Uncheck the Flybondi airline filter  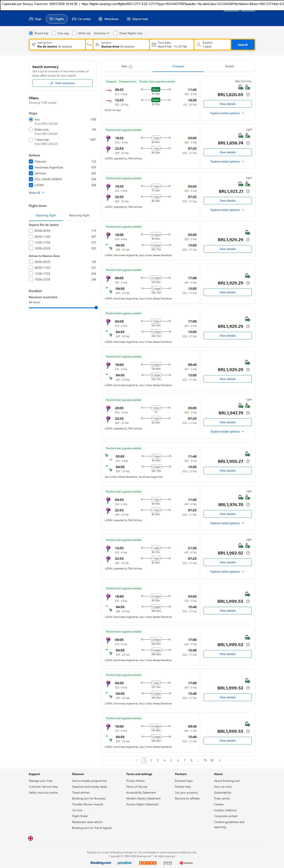31,161
